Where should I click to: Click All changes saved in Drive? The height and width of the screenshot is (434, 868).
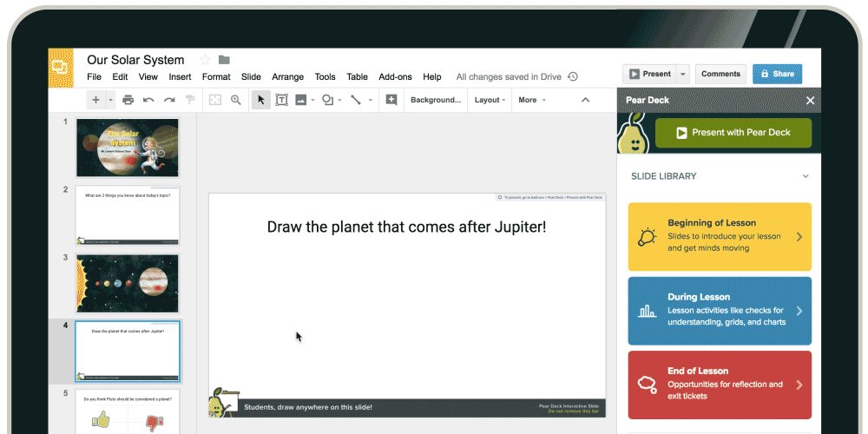coord(509,77)
